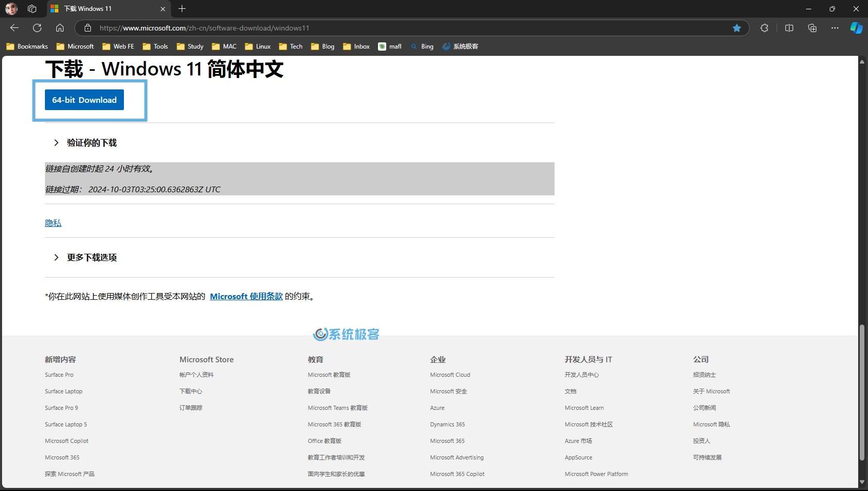Open 招贤纳士 link
The height and width of the screenshot is (491, 868).
tap(704, 375)
